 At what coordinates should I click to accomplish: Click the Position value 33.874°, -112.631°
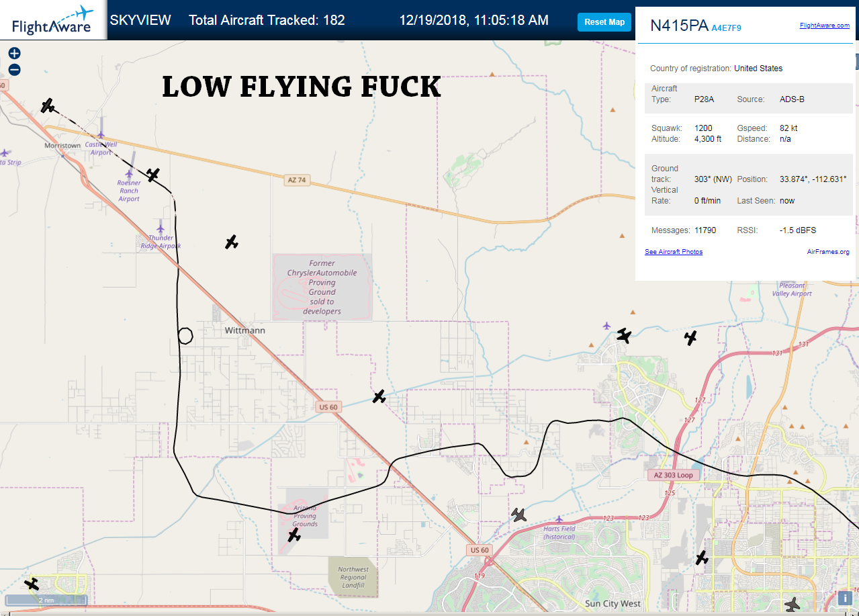(813, 180)
